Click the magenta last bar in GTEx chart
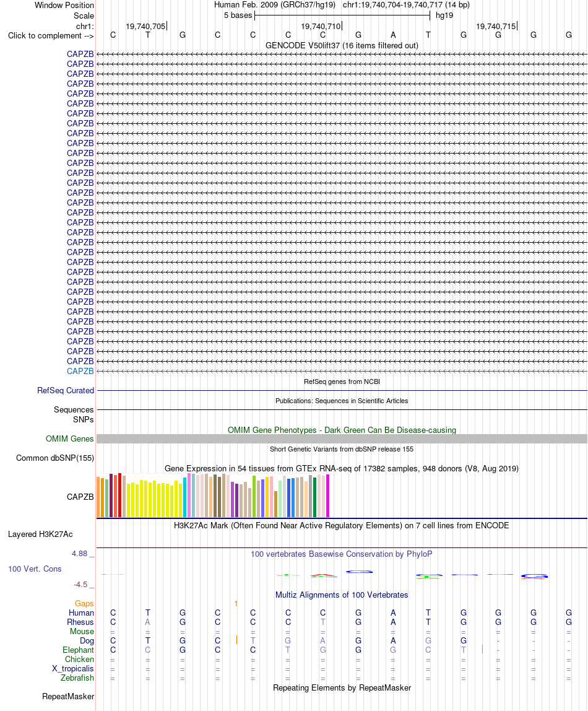Viewport: 588px width, 711px height. coord(327,495)
